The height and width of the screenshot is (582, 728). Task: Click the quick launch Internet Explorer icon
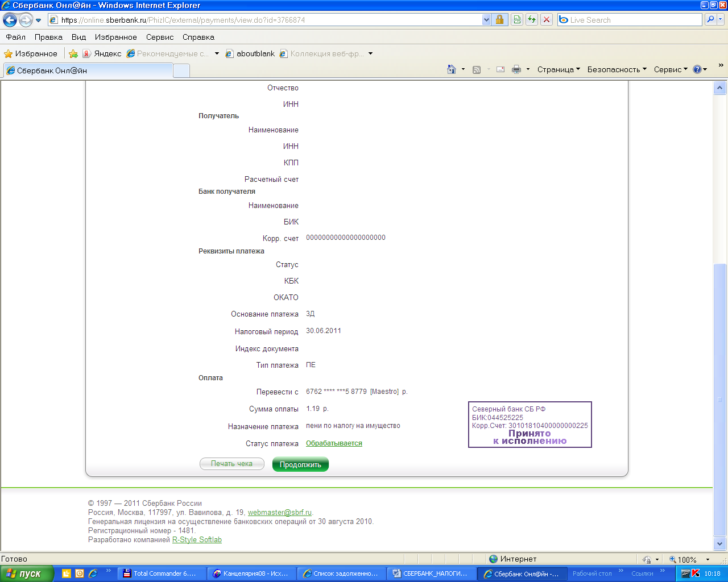tap(93, 573)
